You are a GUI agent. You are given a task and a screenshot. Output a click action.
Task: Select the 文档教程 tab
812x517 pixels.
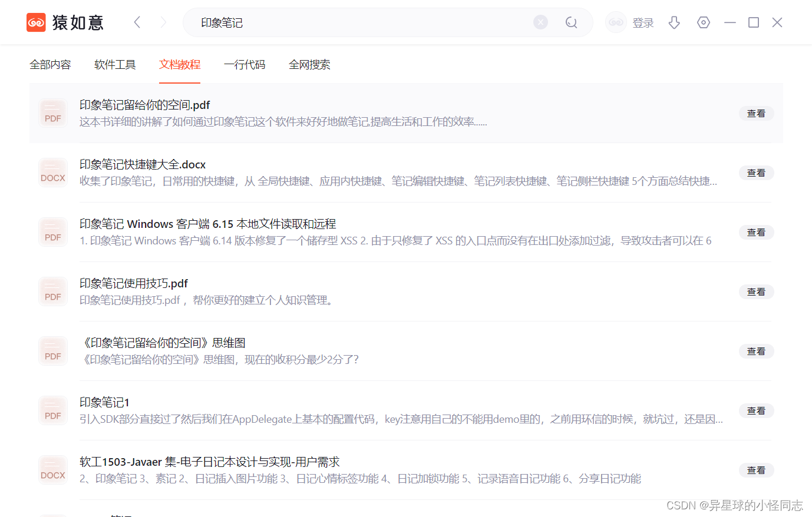coord(180,65)
